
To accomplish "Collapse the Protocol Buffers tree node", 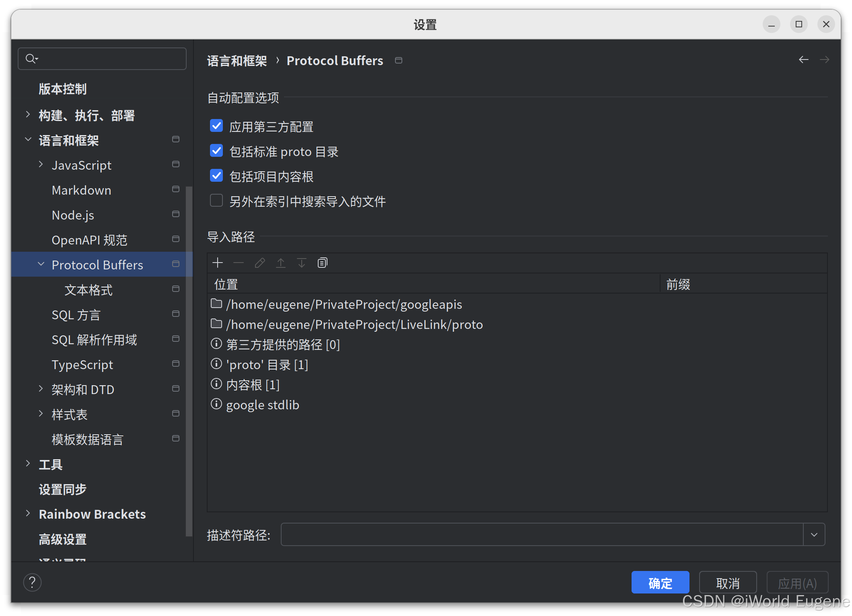I will point(41,264).
